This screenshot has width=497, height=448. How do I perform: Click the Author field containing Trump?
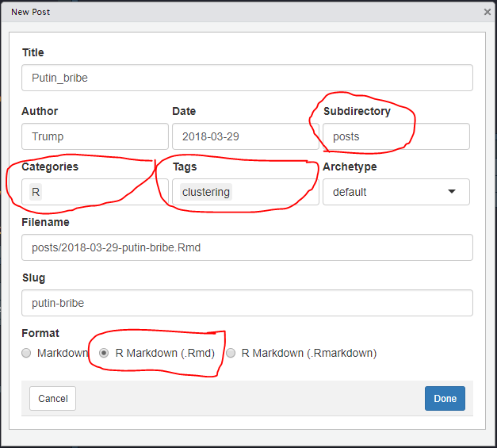95,136
